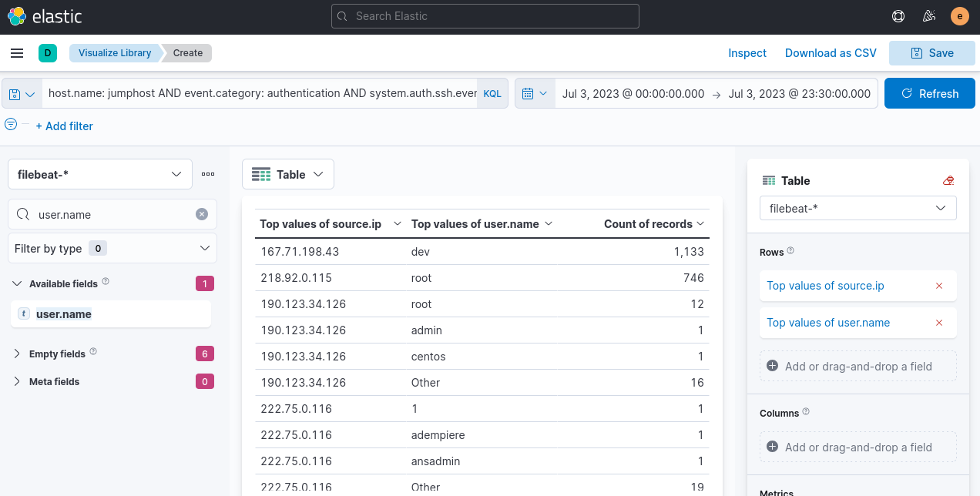This screenshot has height=496, width=980.
Task: Expand the Empty fields section
Action: [17, 354]
